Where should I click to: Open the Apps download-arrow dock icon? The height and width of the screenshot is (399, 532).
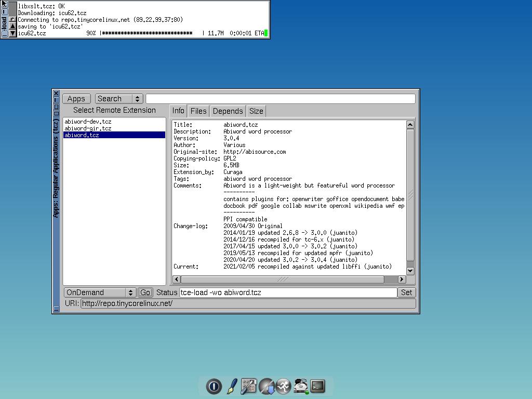267,386
